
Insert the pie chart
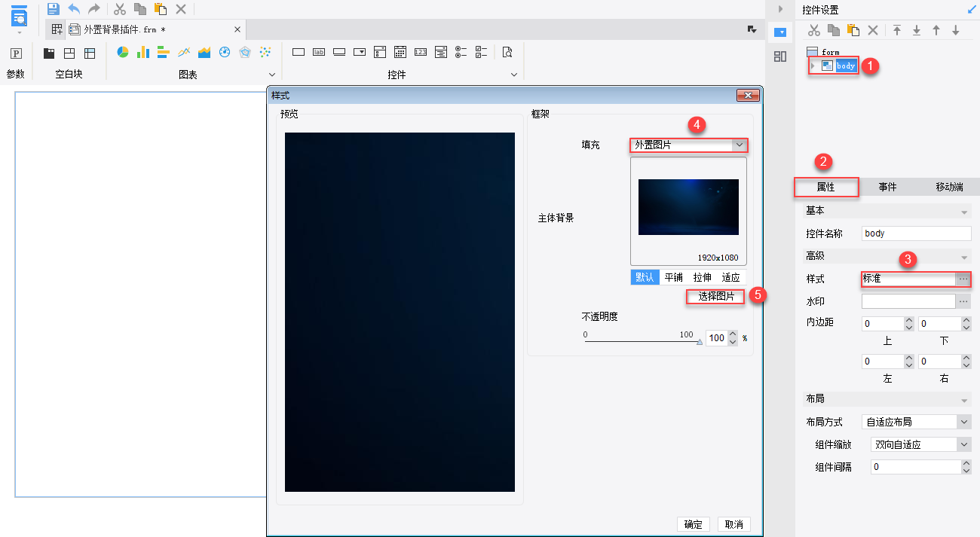[123, 52]
